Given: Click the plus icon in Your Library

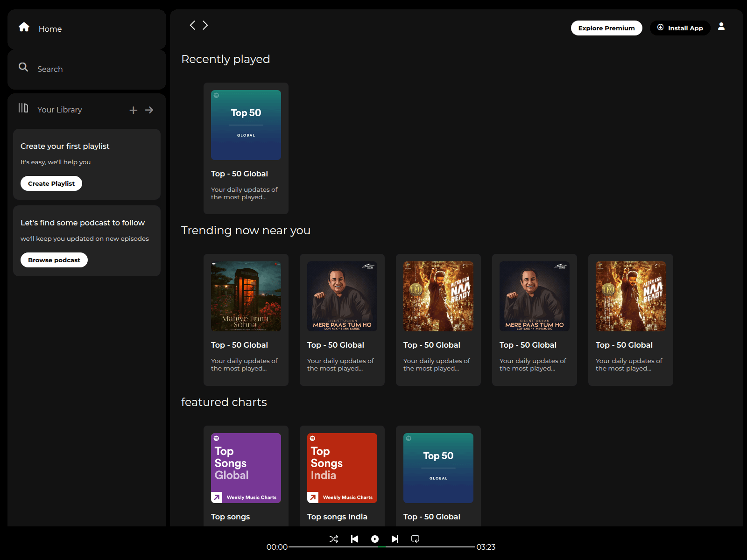Looking at the screenshot, I should coord(134,110).
